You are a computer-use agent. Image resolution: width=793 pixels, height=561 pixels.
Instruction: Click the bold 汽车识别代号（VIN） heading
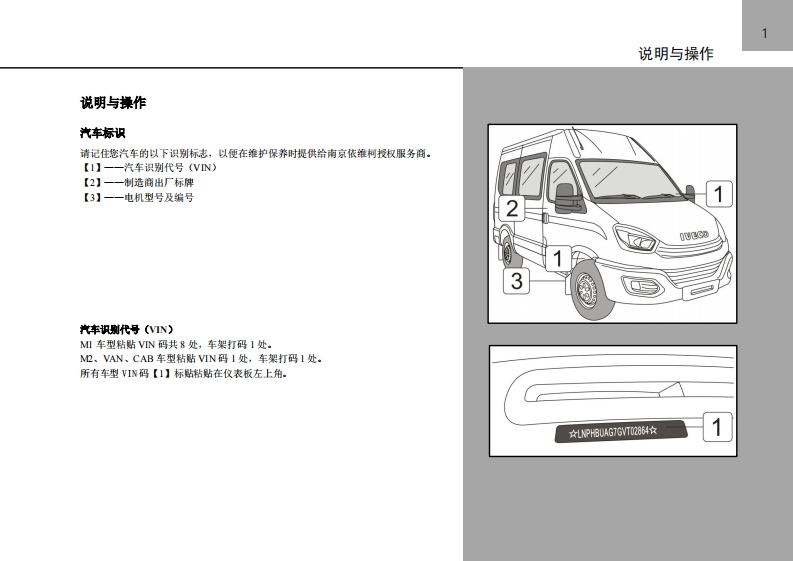pyautogui.click(x=127, y=329)
